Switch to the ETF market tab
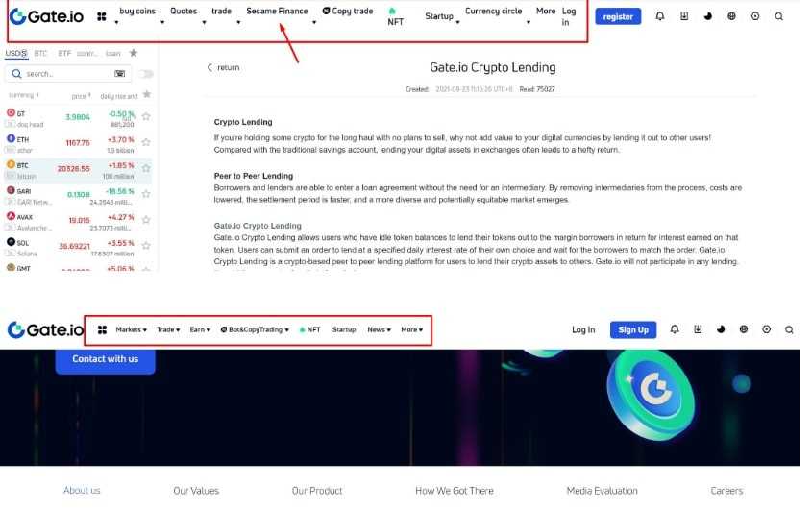The image size is (812, 510). click(64, 54)
